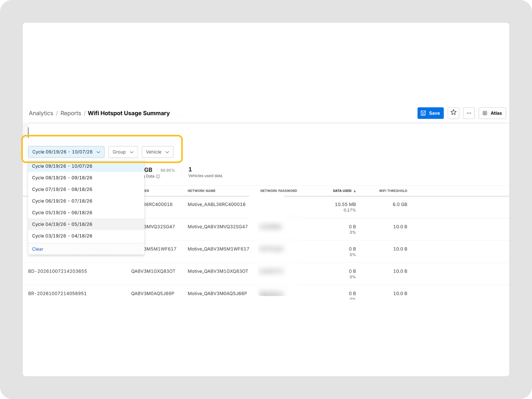Open the Atlas assistant button
Screen dimensions: 532x399
point(492,113)
